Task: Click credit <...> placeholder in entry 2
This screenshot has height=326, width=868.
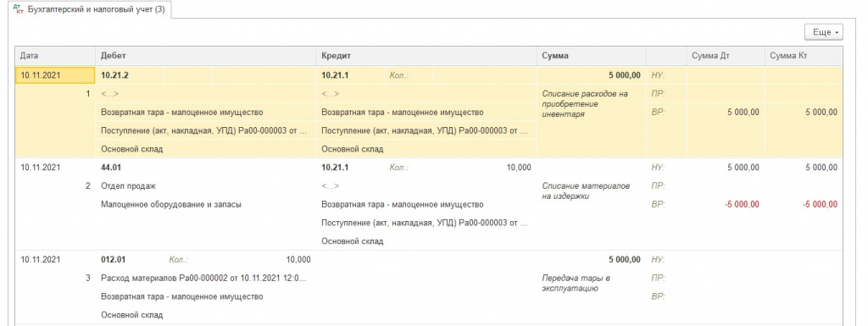Action: click(x=330, y=186)
